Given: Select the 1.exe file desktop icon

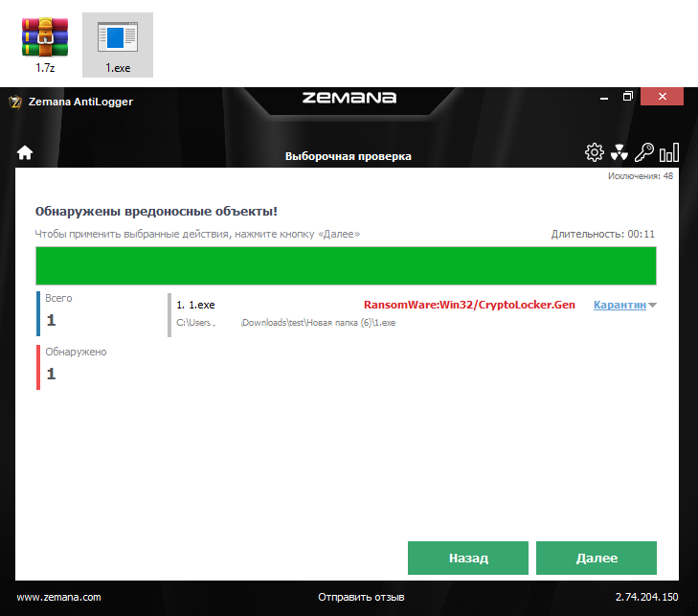Looking at the screenshot, I should (118, 45).
